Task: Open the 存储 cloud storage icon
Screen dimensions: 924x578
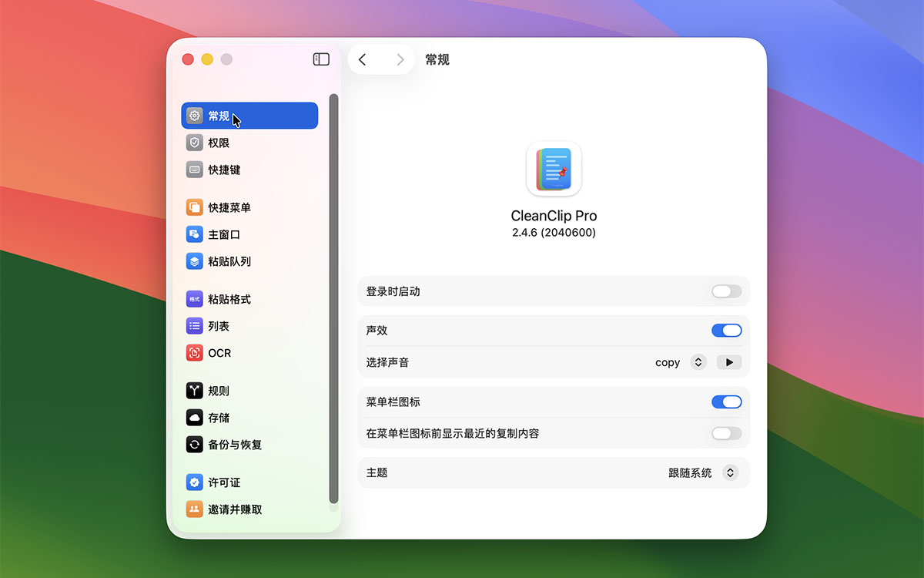Action: tap(195, 418)
